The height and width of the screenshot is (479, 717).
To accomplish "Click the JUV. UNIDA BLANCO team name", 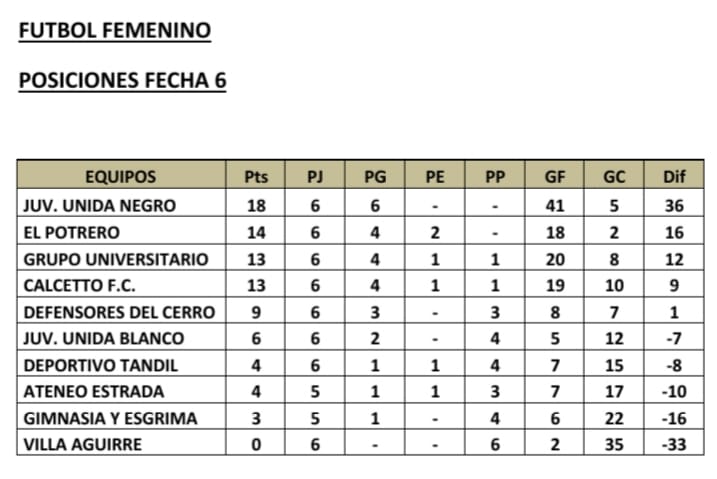I will tap(103, 339).
